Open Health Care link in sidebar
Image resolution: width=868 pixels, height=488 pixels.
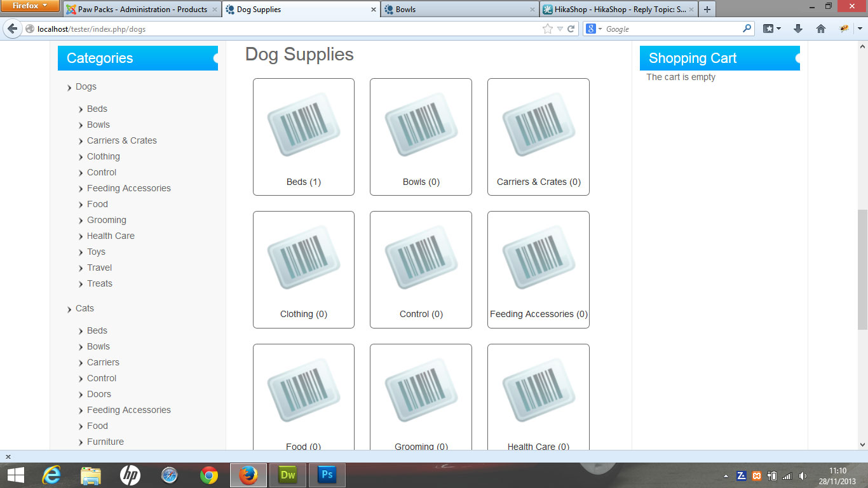point(111,236)
